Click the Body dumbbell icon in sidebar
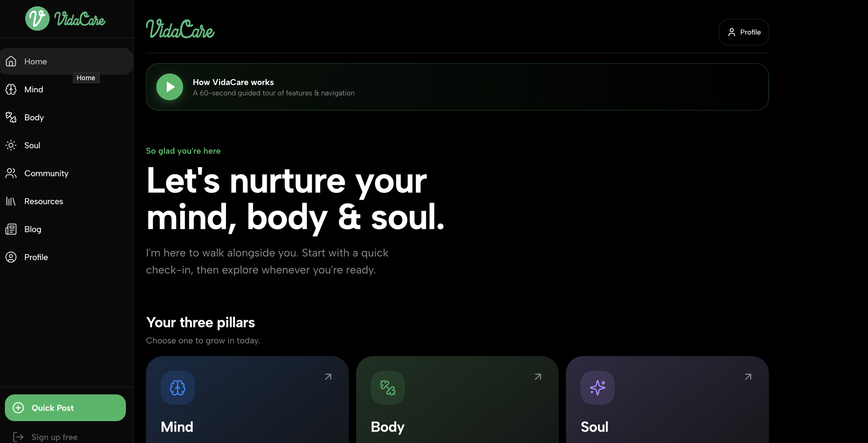The height and width of the screenshot is (443, 868). click(11, 117)
